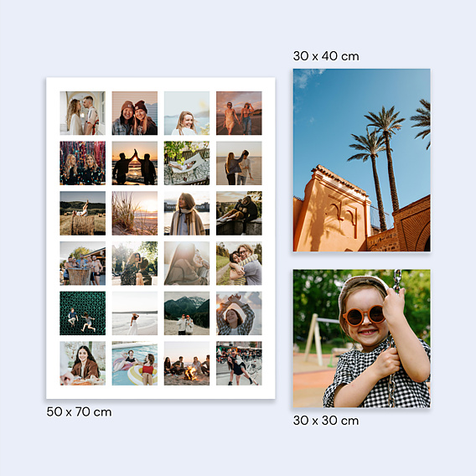
Task: Choose the pool float photo
Action: point(134,364)
